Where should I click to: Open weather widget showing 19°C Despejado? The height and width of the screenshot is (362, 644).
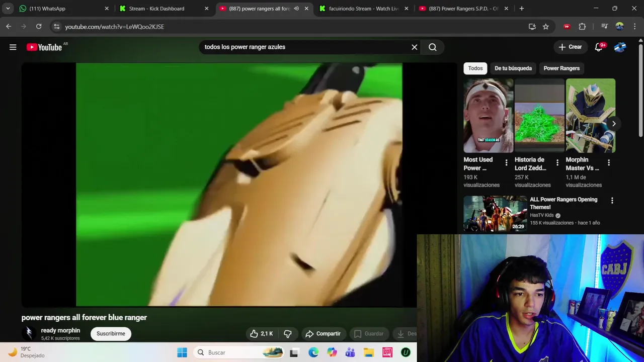pyautogui.click(x=26, y=352)
